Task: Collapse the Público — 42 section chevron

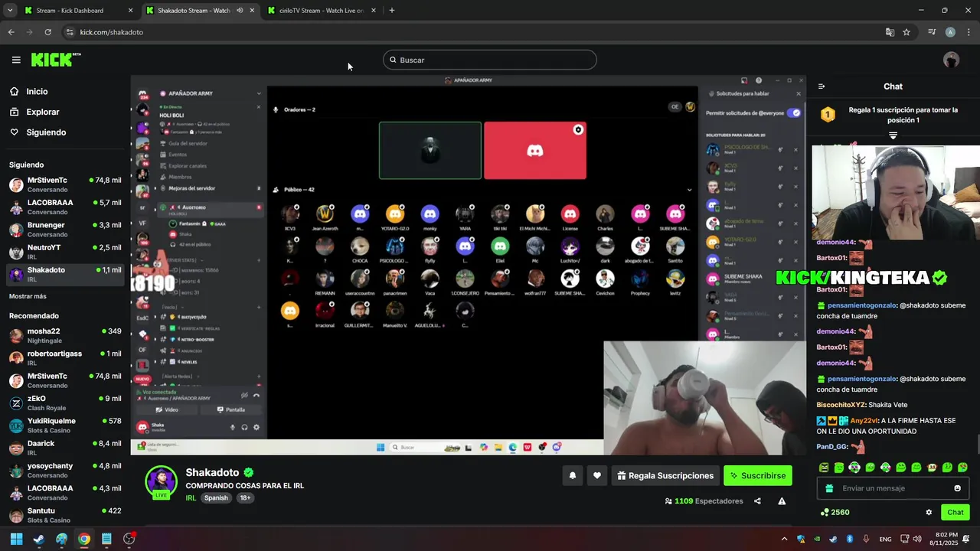Action: tap(689, 190)
